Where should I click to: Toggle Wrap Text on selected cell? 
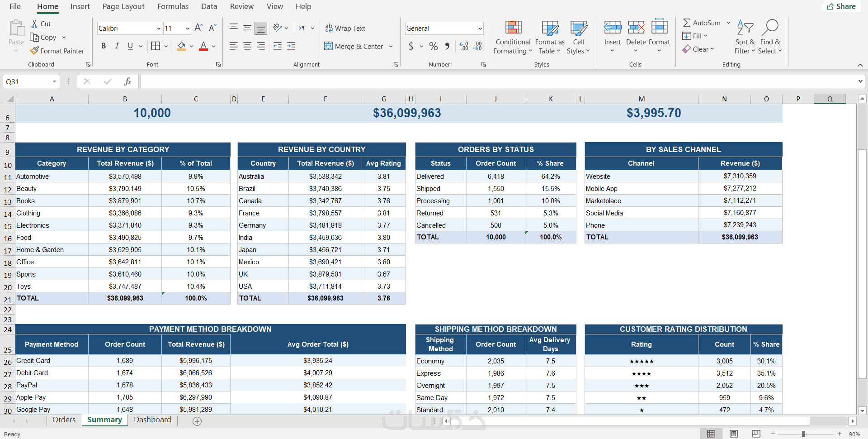coord(345,28)
